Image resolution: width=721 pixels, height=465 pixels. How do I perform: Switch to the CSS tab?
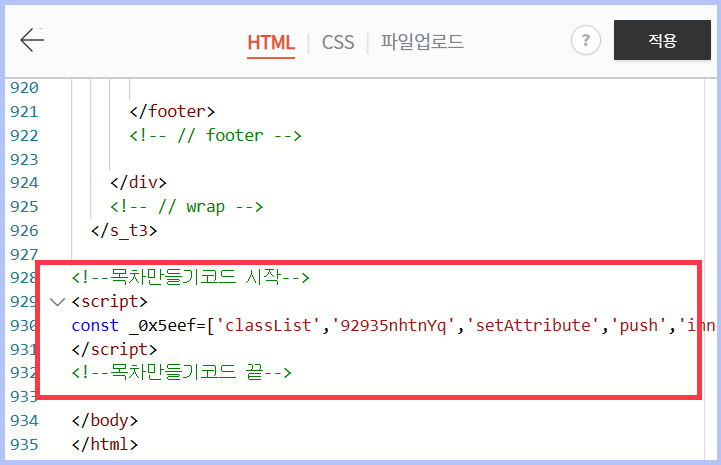click(338, 43)
